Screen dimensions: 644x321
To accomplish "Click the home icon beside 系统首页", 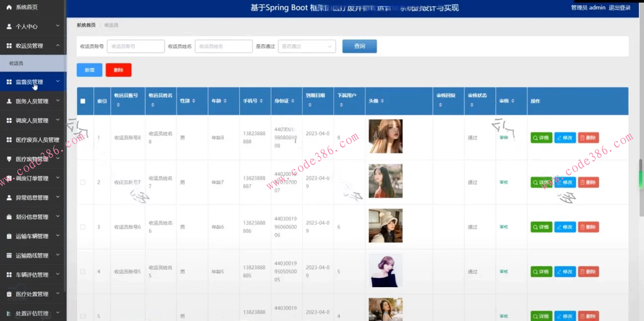I will click(x=9, y=7).
